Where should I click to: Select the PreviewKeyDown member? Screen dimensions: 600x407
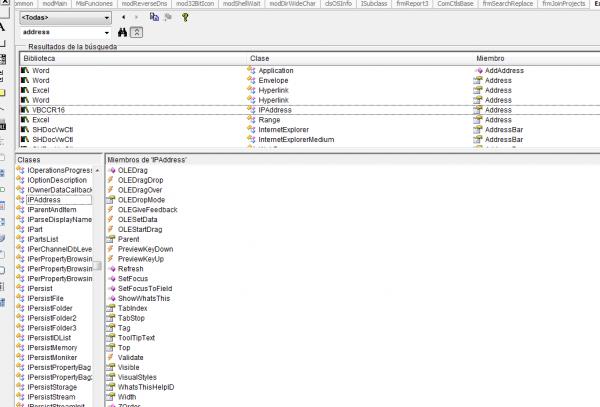click(x=145, y=249)
